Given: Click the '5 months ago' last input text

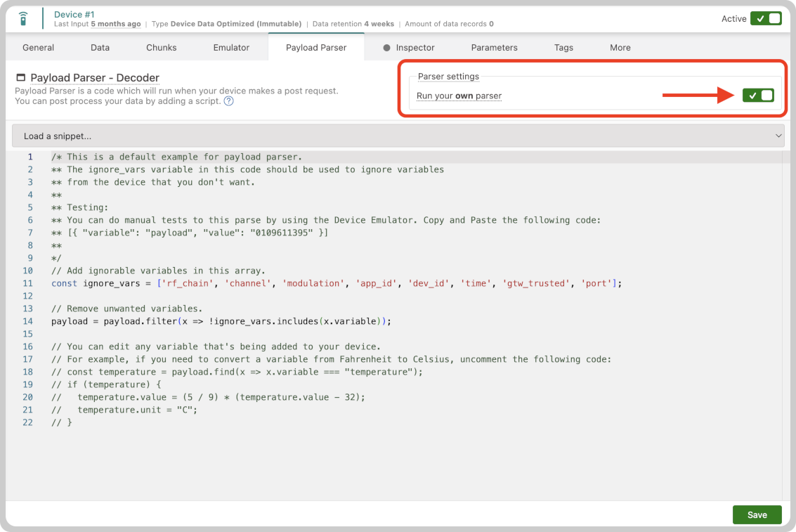Looking at the screenshot, I should click(x=116, y=24).
